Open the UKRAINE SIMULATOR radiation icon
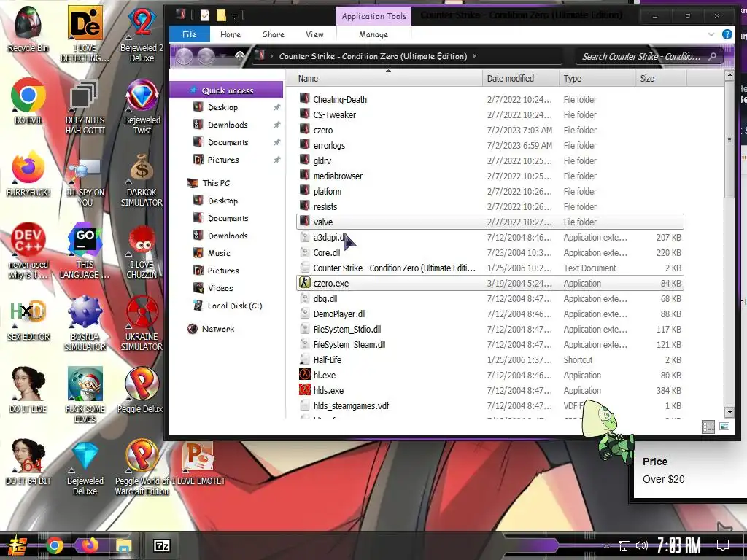Viewport: 747px width, 560px height. pyautogui.click(x=142, y=323)
